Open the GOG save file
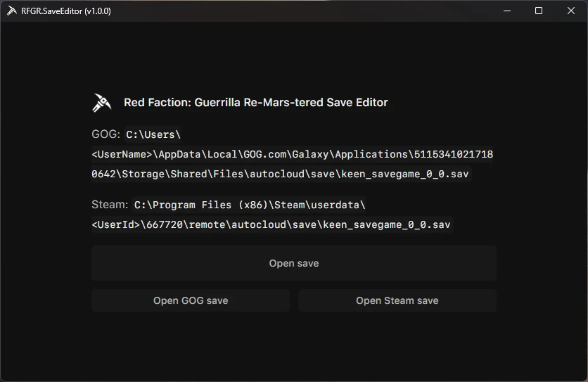 coord(191,300)
